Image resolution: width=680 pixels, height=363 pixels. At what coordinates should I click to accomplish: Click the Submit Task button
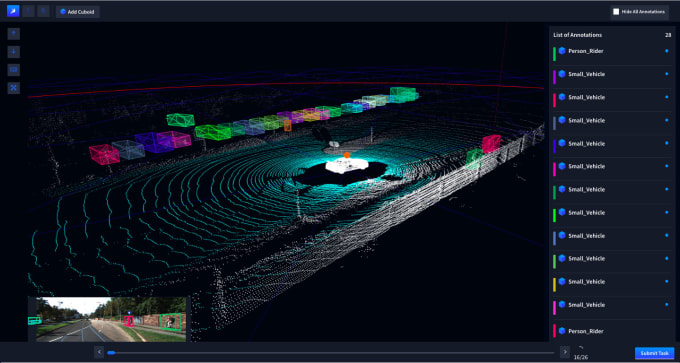pyautogui.click(x=654, y=353)
